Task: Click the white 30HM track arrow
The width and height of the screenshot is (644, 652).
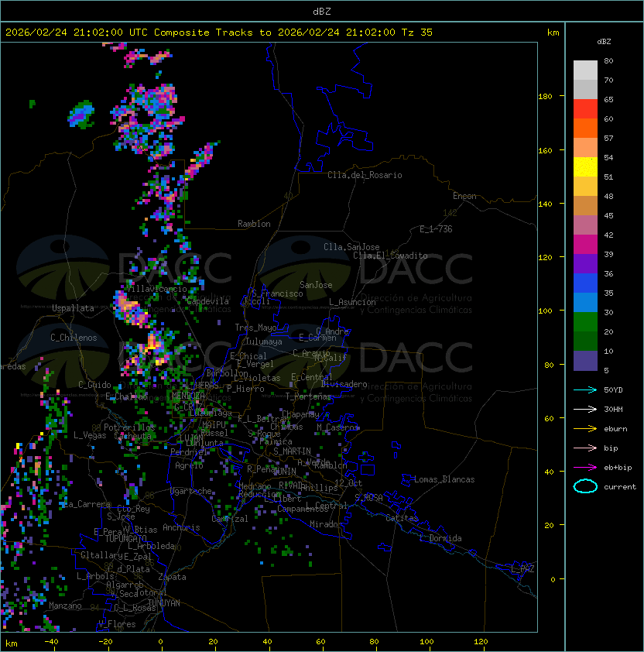Action: click(585, 409)
